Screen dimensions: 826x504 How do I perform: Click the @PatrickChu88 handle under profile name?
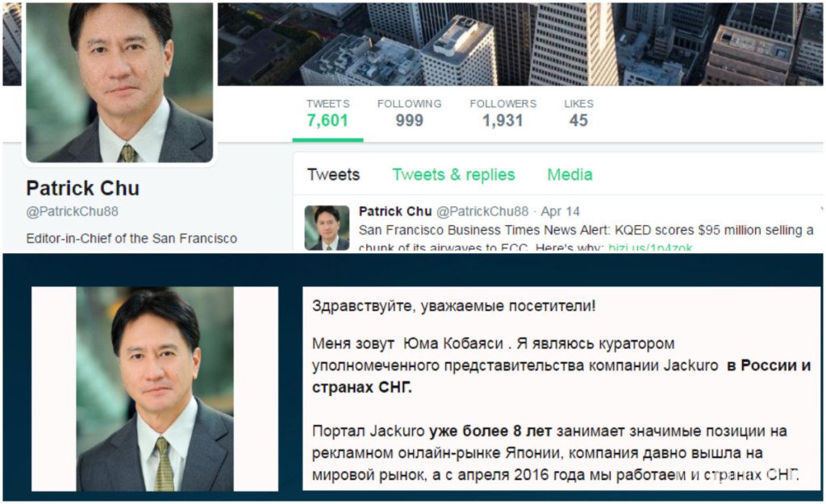72,211
